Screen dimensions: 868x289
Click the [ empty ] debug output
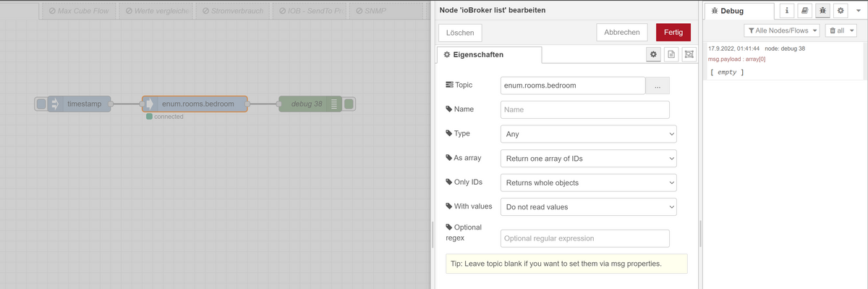(727, 72)
